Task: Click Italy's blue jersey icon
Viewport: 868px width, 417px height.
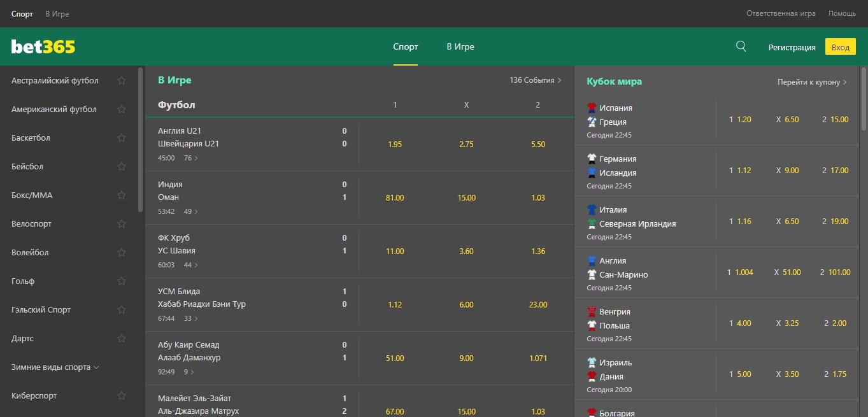Action: [592, 210]
